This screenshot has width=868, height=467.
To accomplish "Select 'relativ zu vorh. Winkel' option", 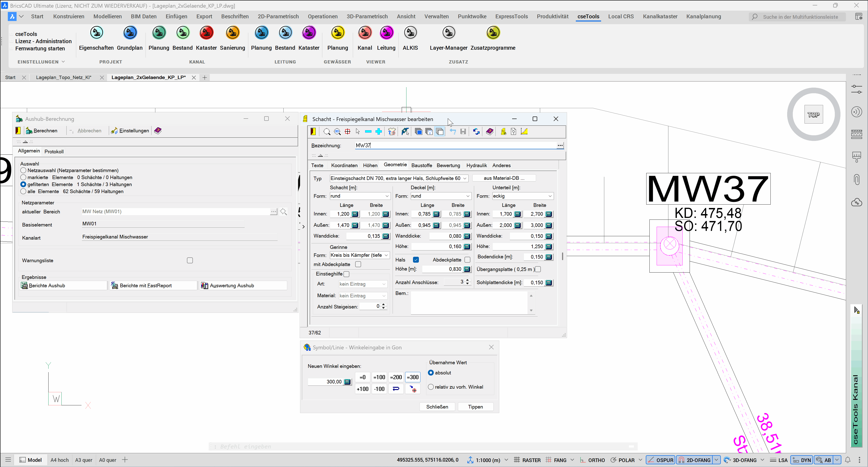I will point(431,387).
